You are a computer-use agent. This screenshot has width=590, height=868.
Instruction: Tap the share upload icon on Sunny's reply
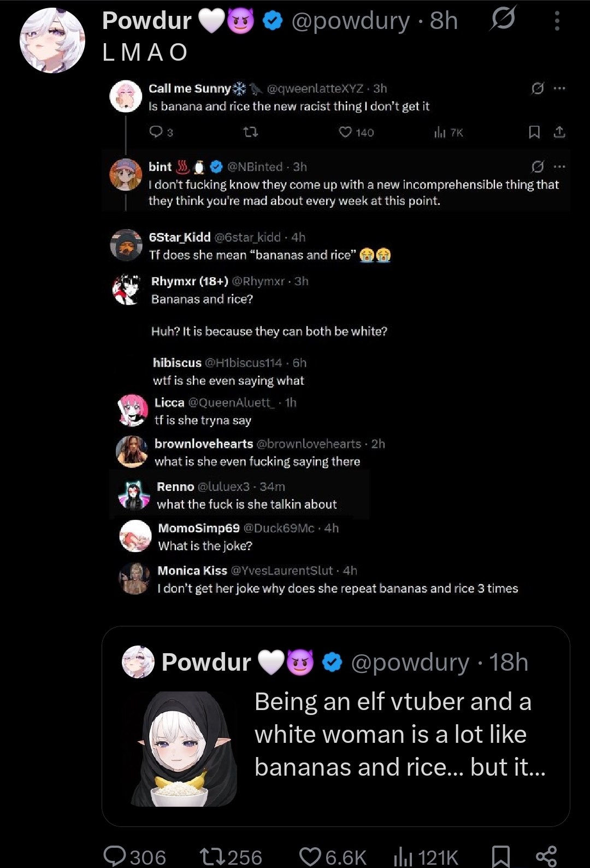tap(559, 132)
